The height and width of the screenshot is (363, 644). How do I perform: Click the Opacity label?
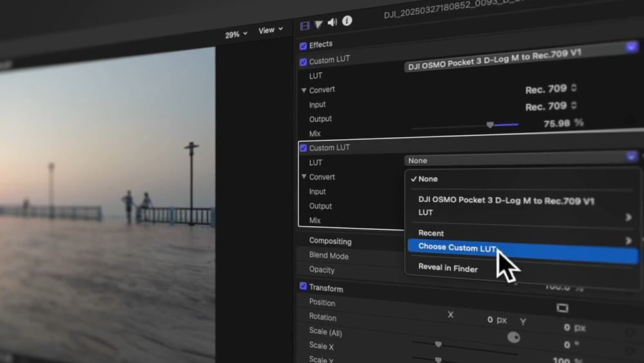321,270
